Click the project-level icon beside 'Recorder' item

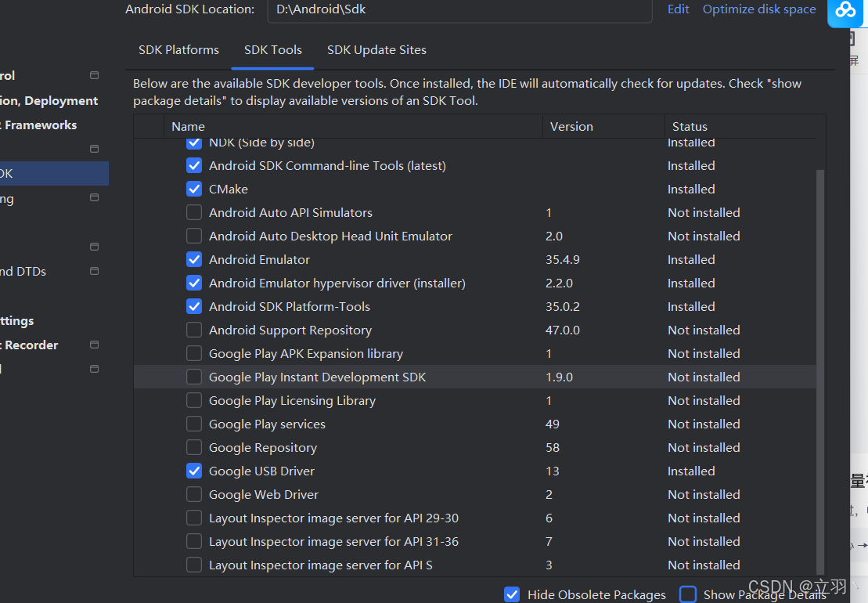[x=94, y=345]
